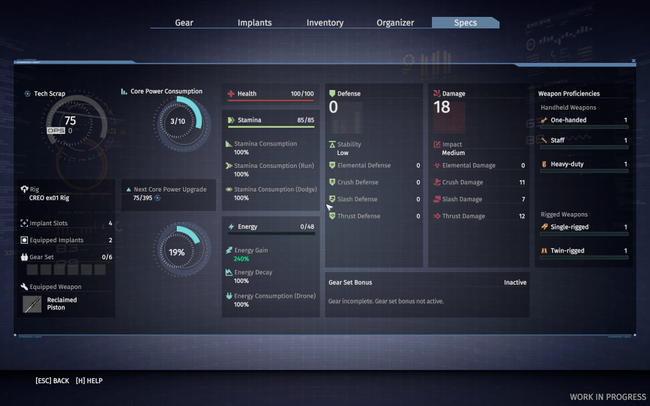Click the Staff weapon proficiency icon

pyautogui.click(x=544, y=142)
